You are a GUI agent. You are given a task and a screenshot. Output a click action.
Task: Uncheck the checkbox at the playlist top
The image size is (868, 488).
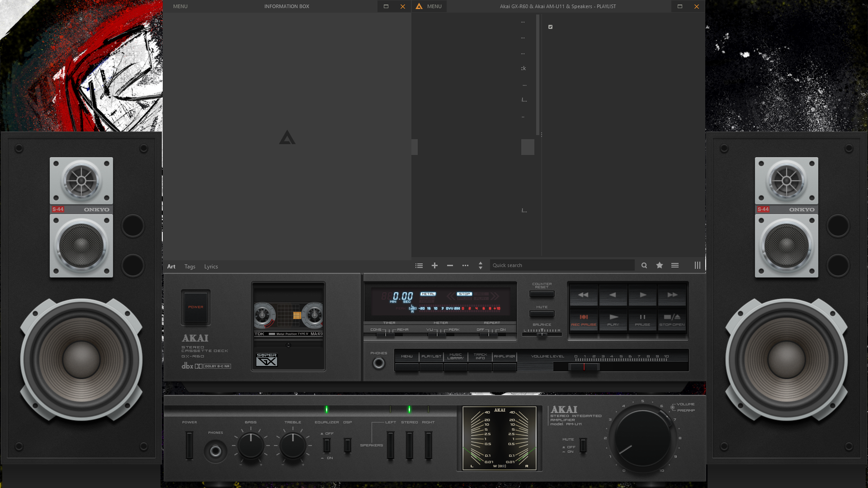pyautogui.click(x=550, y=26)
